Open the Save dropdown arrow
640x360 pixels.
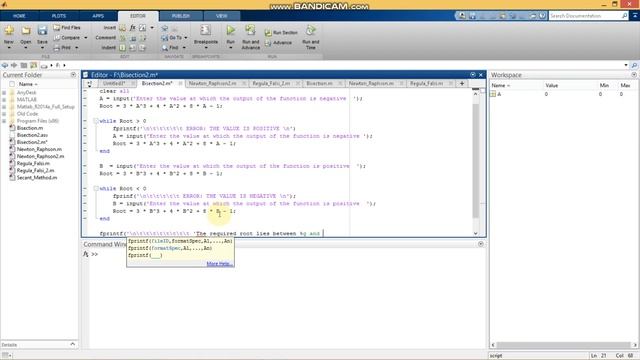click(x=42, y=48)
